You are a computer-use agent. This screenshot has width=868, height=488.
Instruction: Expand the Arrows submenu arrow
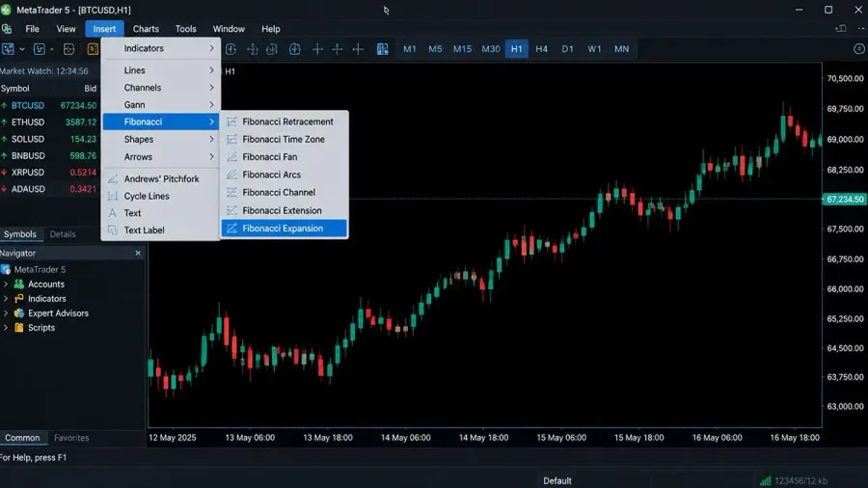[x=211, y=157]
